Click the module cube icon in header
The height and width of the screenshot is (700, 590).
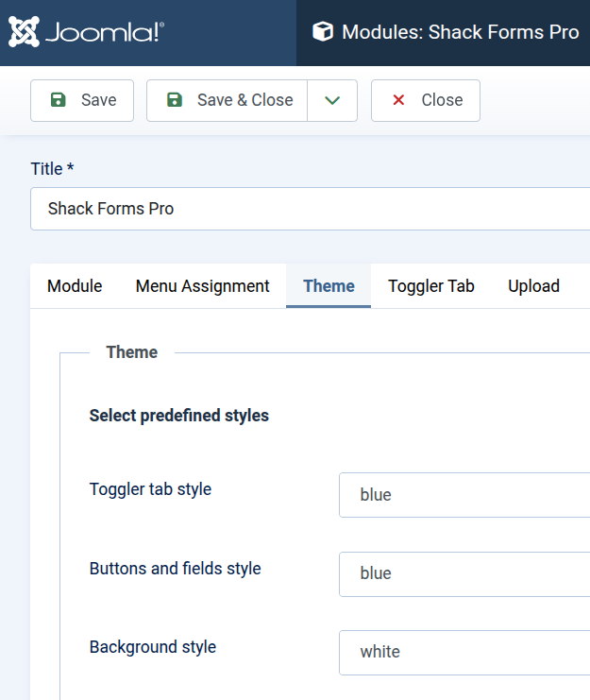(323, 32)
